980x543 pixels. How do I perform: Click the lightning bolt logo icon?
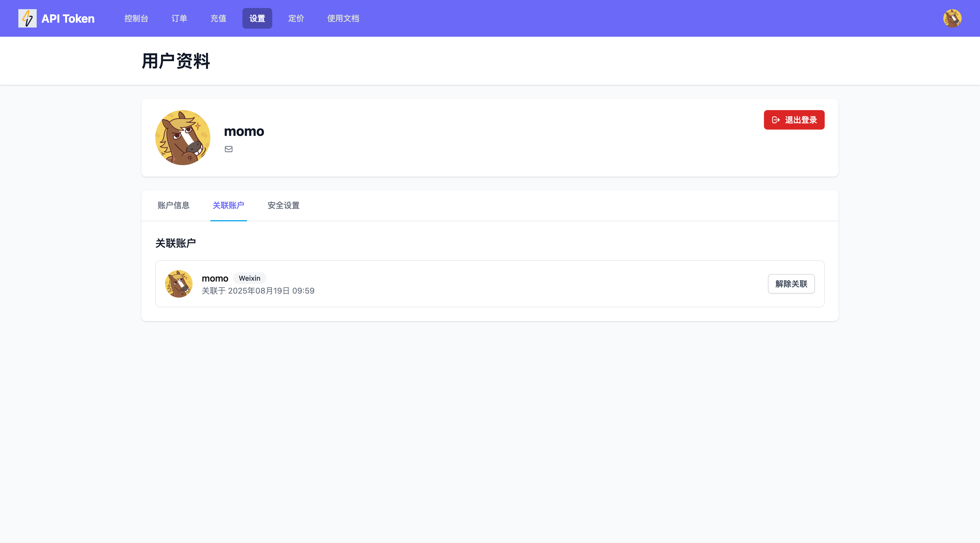28,18
